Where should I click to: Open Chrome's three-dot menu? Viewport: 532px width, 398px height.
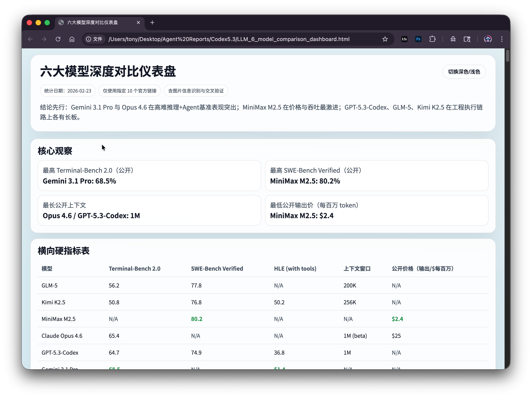(502, 39)
